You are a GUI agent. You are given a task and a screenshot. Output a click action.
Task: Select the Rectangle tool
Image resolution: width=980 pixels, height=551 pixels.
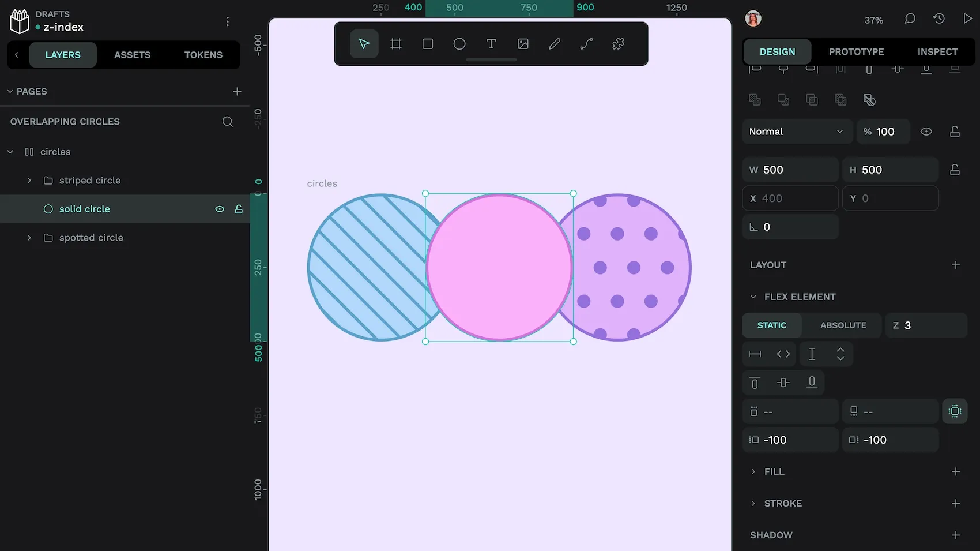pos(428,44)
